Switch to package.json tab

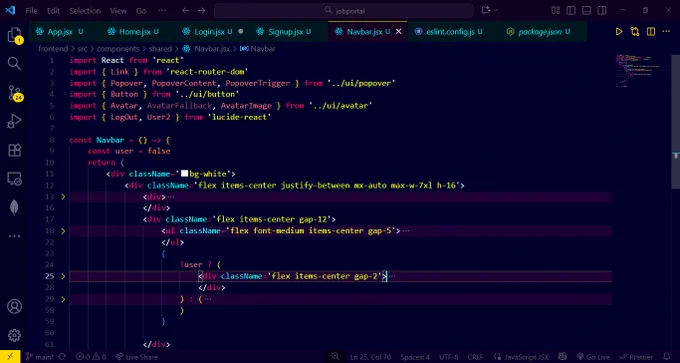tap(540, 32)
